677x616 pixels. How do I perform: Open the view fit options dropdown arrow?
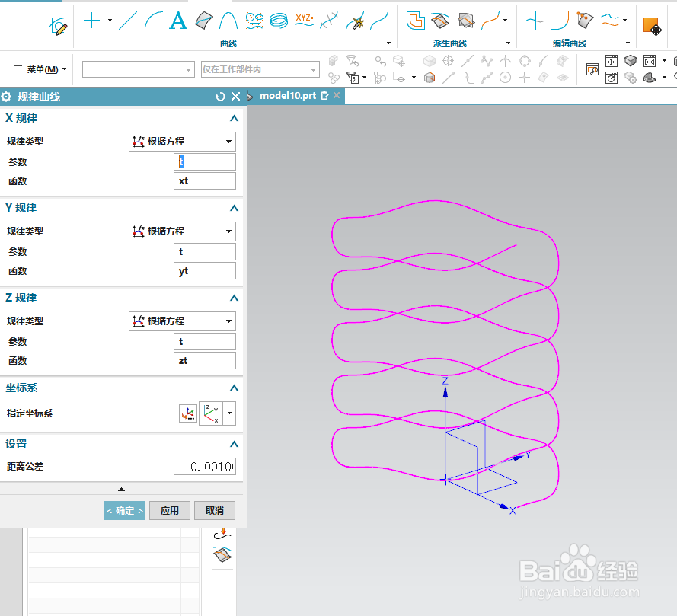point(664,60)
